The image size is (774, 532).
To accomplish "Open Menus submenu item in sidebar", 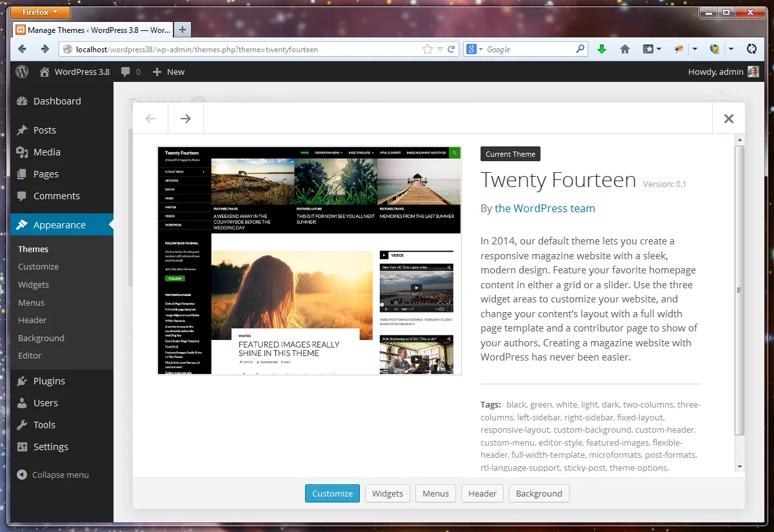I will 32,302.
